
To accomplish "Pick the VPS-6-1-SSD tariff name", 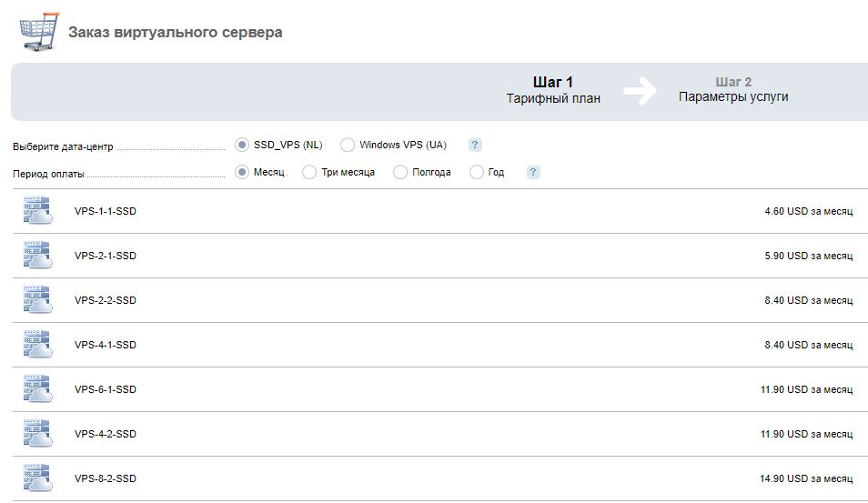I will click(x=106, y=389).
